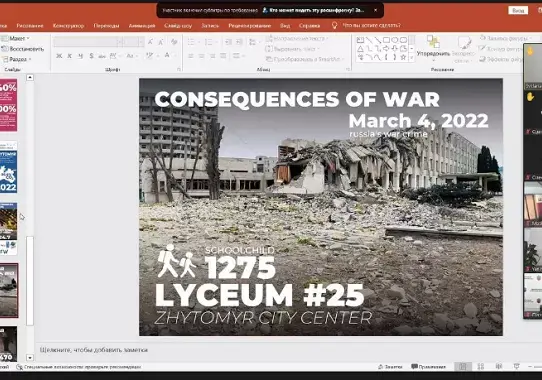
Task: Justify the text alignment
Action: pos(223,56)
